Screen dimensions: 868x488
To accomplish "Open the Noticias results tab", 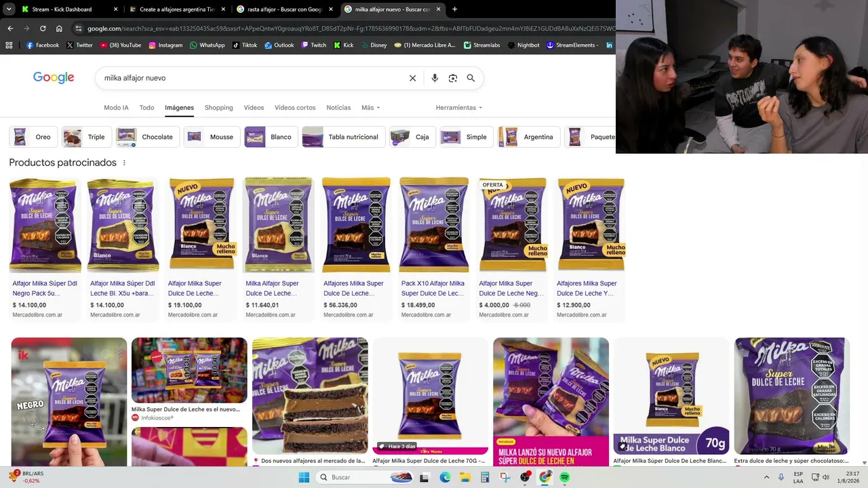I will tap(338, 108).
